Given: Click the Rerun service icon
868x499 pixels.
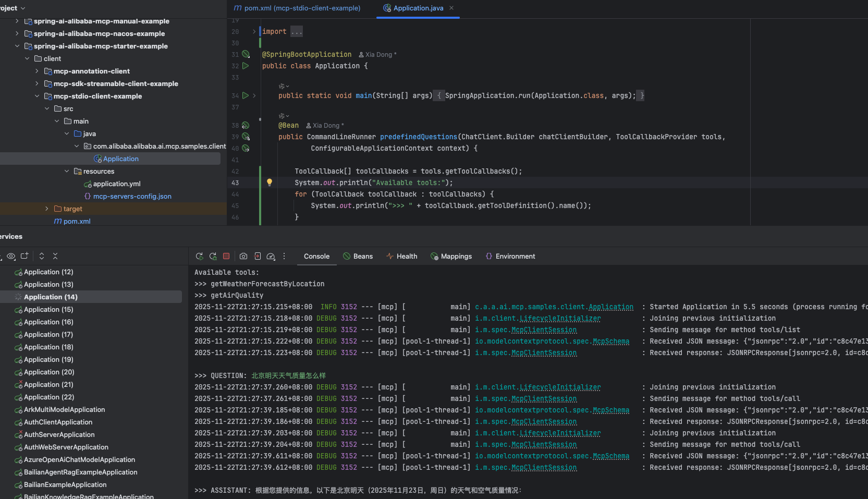Looking at the screenshot, I should [199, 257].
